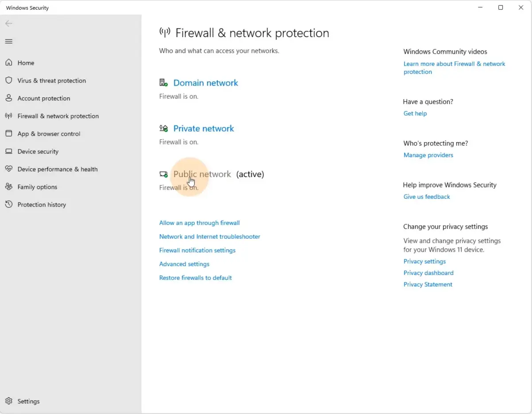
Task: Click the Privacy dashboard link
Action: pyautogui.click(x=428, y=273)
